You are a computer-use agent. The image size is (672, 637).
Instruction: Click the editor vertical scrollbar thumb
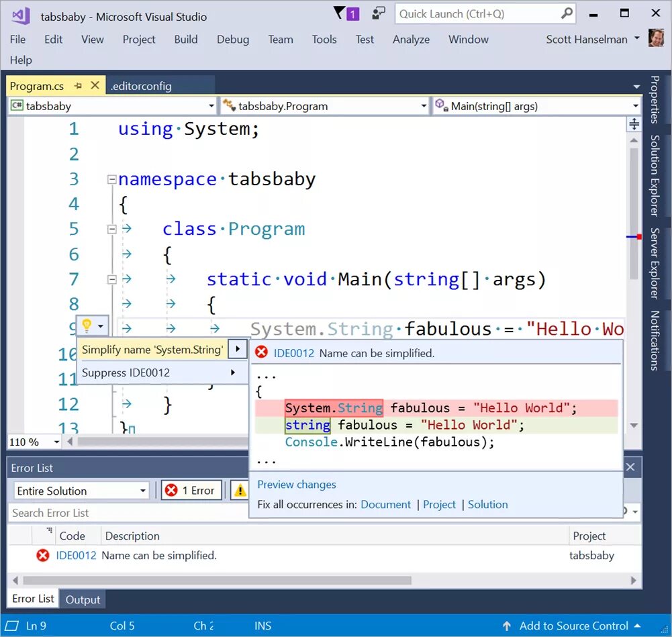[634, 213]
